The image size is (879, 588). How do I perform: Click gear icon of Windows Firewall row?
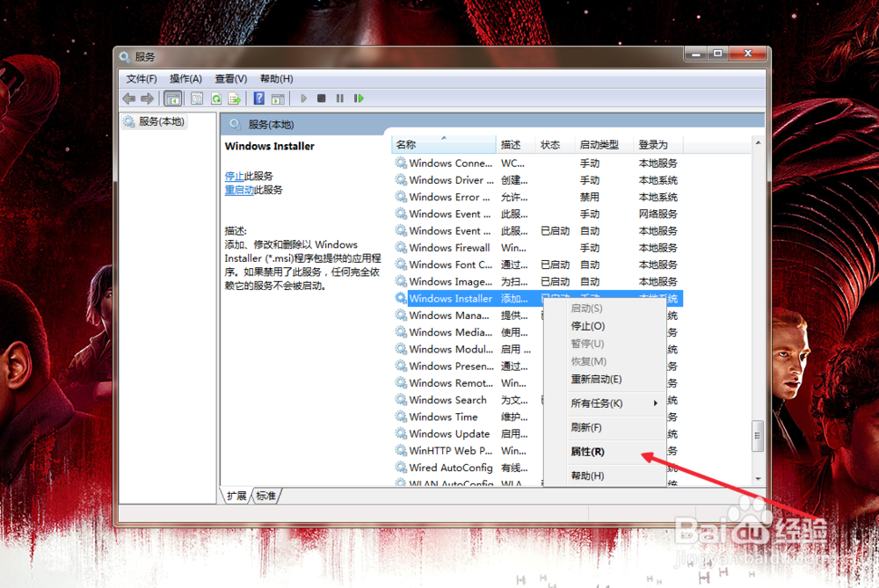[401, 247]
